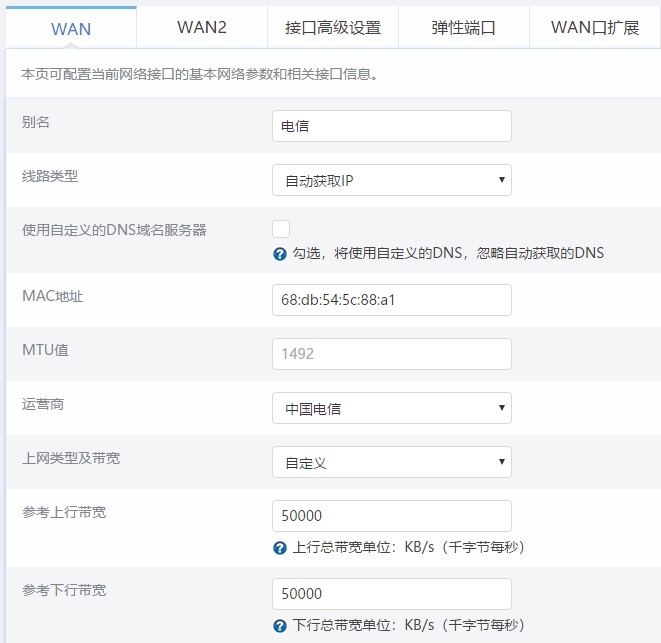
Task: Switch to the WAN2 tab
Action: pyautogui.click(x=202, y=27)
